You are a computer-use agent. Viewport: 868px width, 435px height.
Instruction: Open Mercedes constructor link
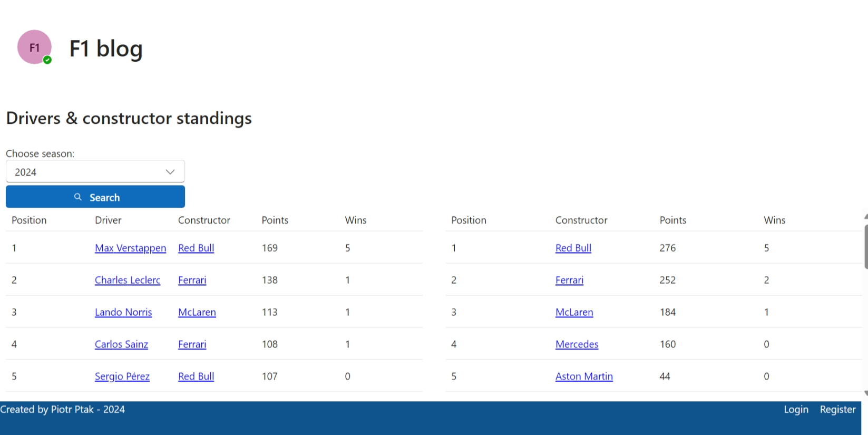click(x=577, y=344)
